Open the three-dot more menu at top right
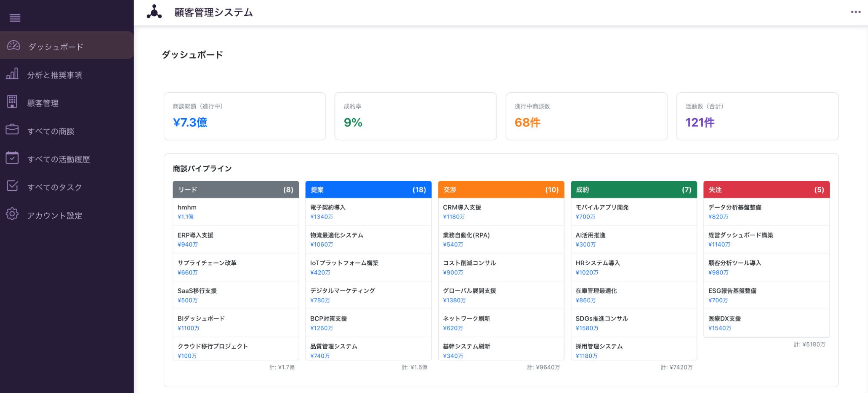Screen dimensions: 868x393 856,12
